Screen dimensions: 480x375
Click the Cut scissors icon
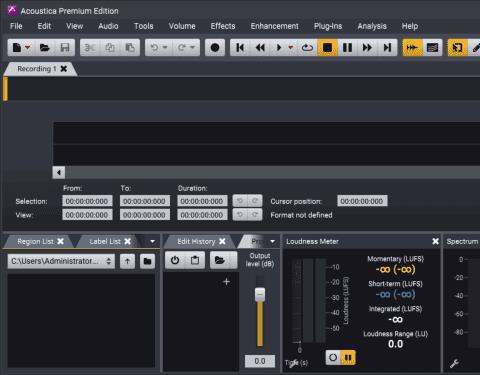point(90,48)
